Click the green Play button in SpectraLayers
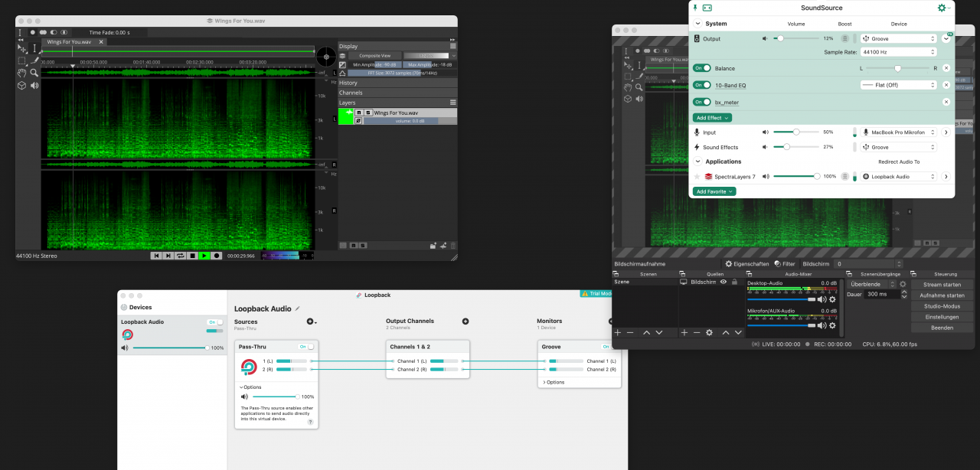980x470 pixels. point(204,256)
